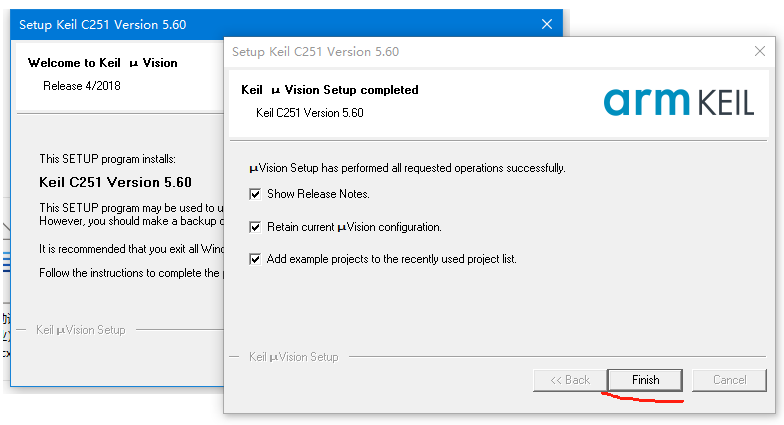Close the background Welcome setup window

click(x=547, y=24)
